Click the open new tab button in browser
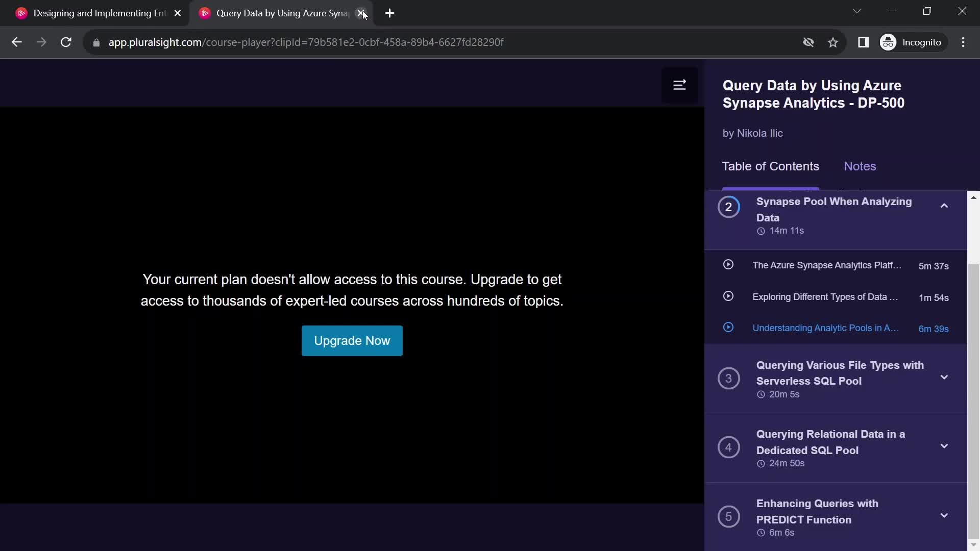Viewport: 980px width, 551px height. (x=390, y=13)
